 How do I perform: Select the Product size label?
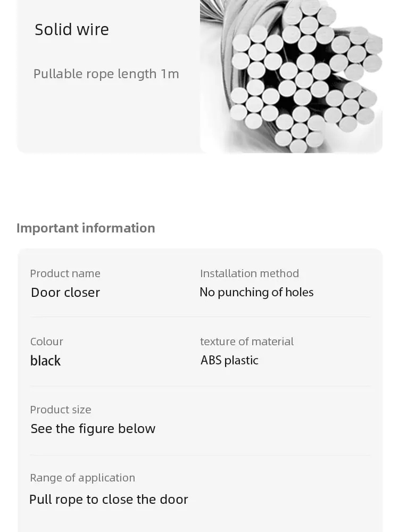pyautogui.click(x=61, y=410)
